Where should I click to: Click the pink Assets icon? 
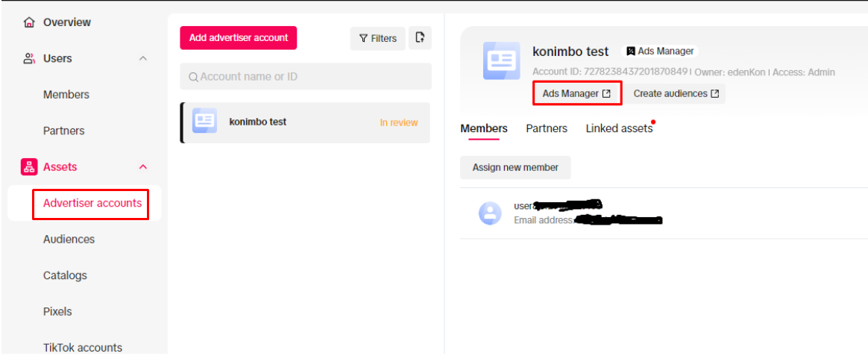click(29, 166)
